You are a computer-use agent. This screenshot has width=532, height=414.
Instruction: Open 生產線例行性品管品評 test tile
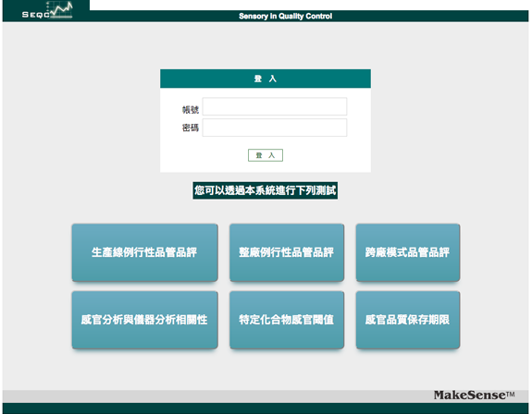(x=144, y=252)
